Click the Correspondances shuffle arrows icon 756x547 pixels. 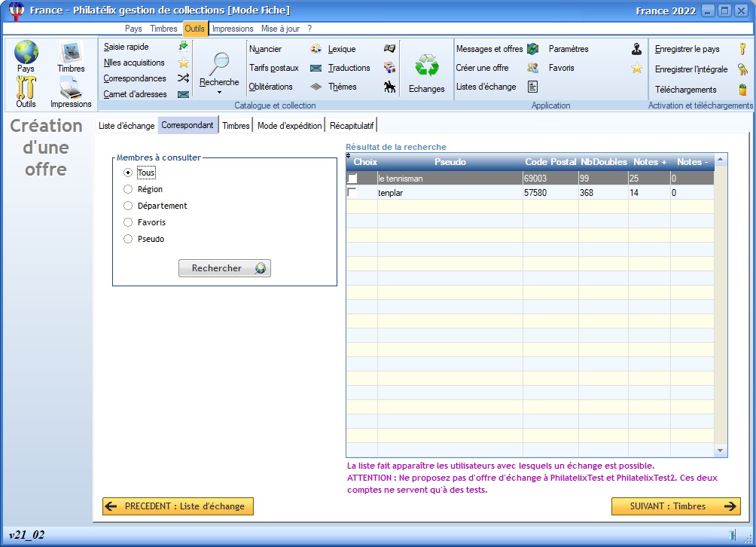coord(183,78)
